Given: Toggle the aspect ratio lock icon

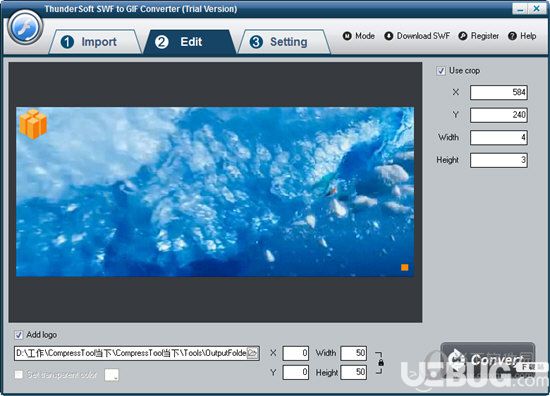Looking at the screenshot, I should click(x=380, y=363).
